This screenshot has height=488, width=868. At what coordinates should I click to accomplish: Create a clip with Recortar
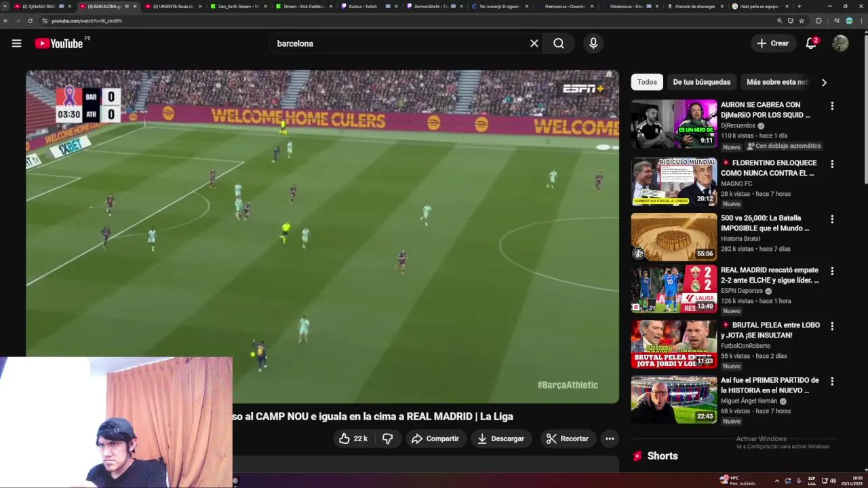(x=568, y=439)
